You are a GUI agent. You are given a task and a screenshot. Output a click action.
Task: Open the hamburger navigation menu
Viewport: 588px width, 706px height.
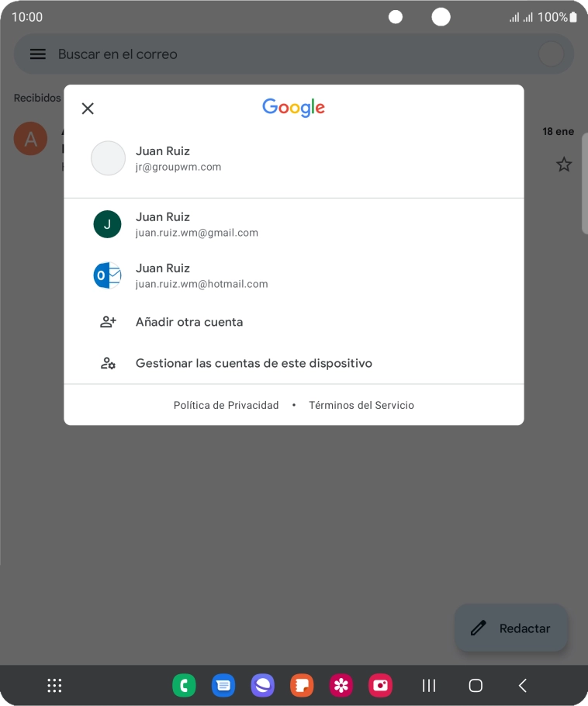click(38, 54)
